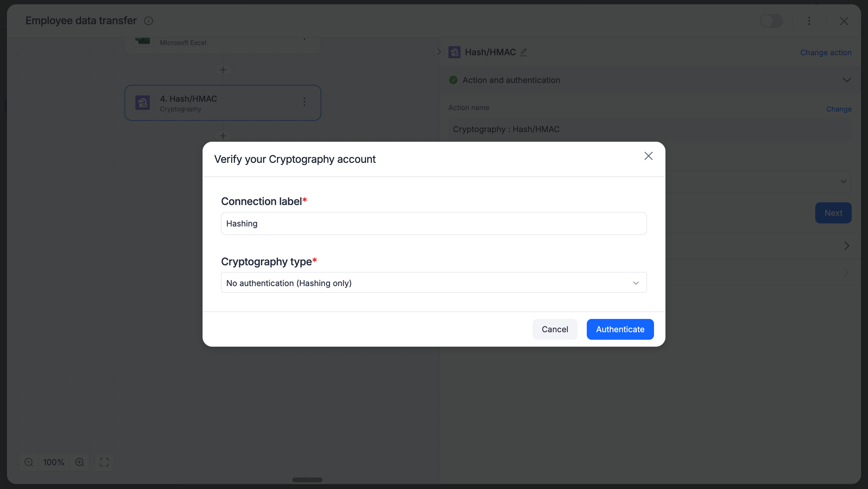Close the Verify your Cryptography account dialog

(x=648, y=156)
